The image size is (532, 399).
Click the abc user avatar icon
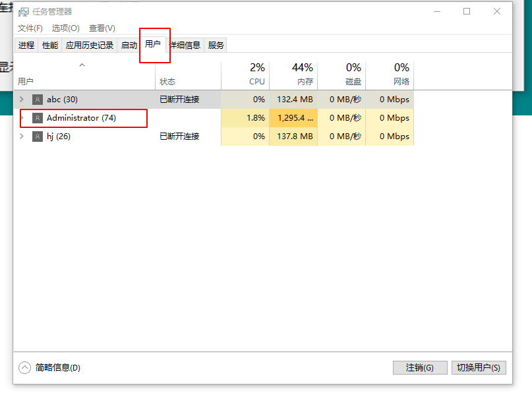click(x=38, y=100)
